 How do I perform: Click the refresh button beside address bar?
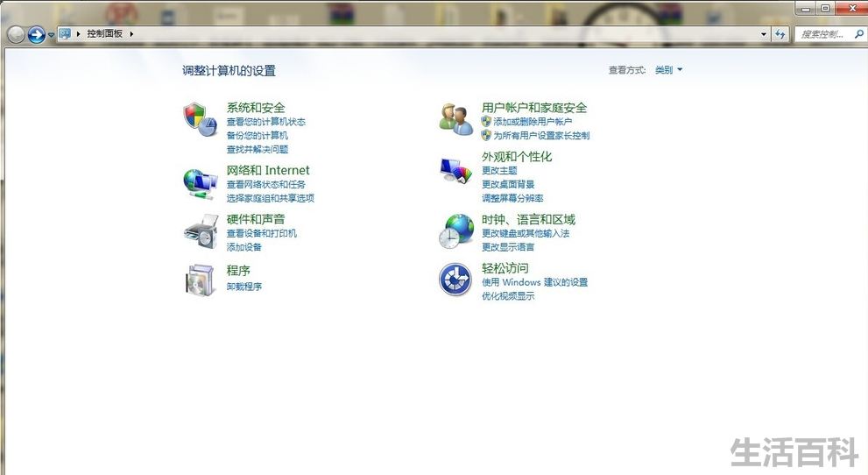[780, 34]
